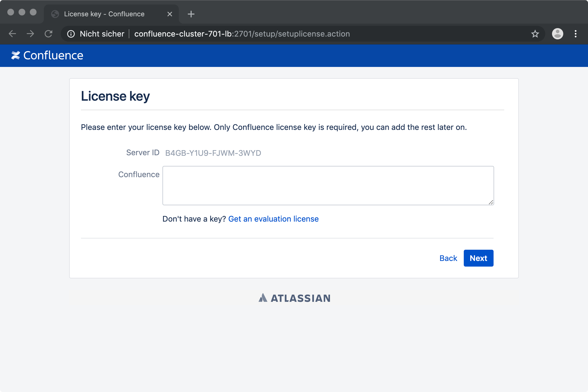This screenshot has height=392, width=588.
Task: Open the Chrome profile avatar
Action: pyautogui.click(x=558, y=34)
